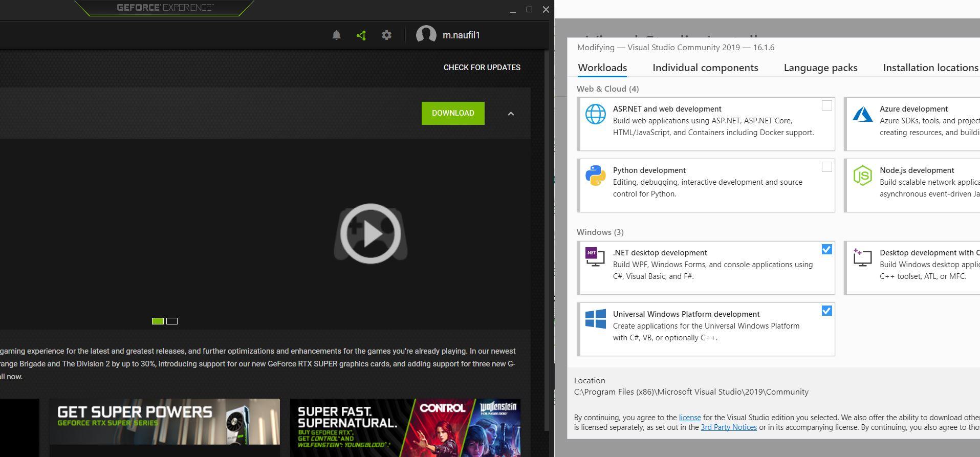Click ASP.NET and web development title
The height and width of the screenshot is (457, 980).
tap(667, 109)
